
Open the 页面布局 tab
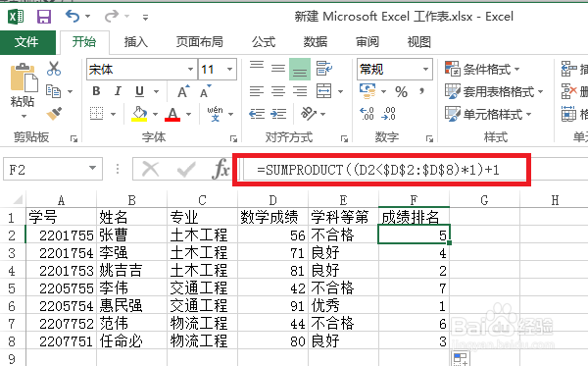click(200, 42)
